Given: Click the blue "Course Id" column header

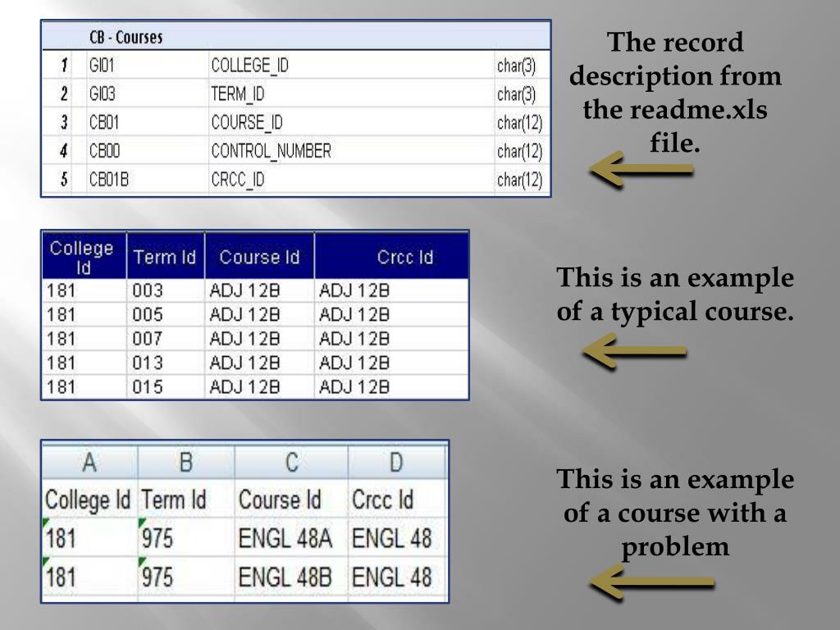Looking at the screenshot, I should [x=259, y=256].
